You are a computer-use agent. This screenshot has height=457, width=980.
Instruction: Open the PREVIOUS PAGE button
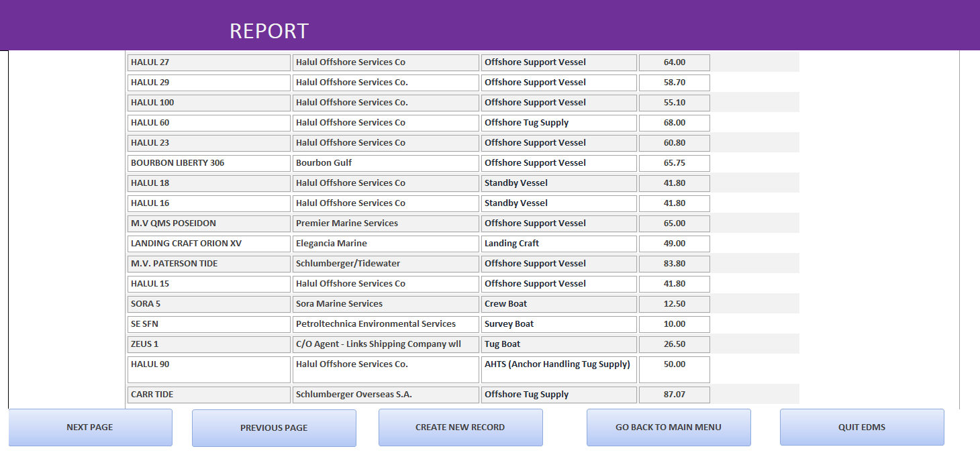(274, 427)
